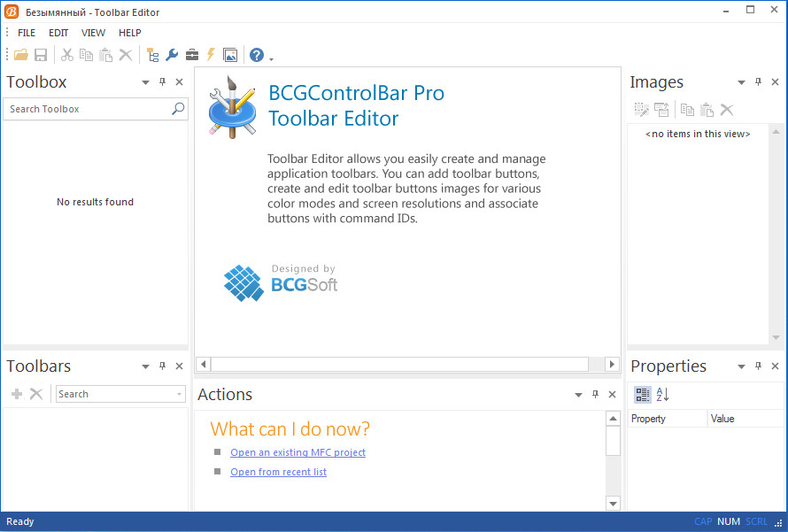Screen dimensions: 788x532
Task: Click the Property column header
Action: coord(667,419)
